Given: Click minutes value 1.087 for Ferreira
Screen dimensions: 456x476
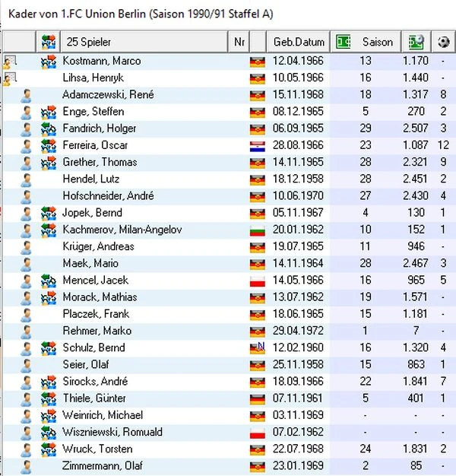Looking at the screenshot, I should [x=415, y=145].
